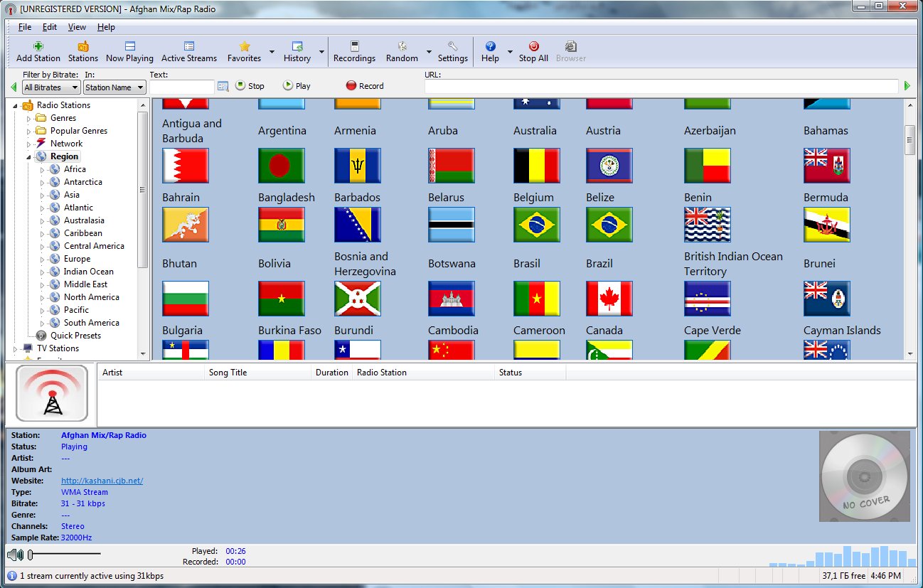Expand the Africa region node

point(43,169)
